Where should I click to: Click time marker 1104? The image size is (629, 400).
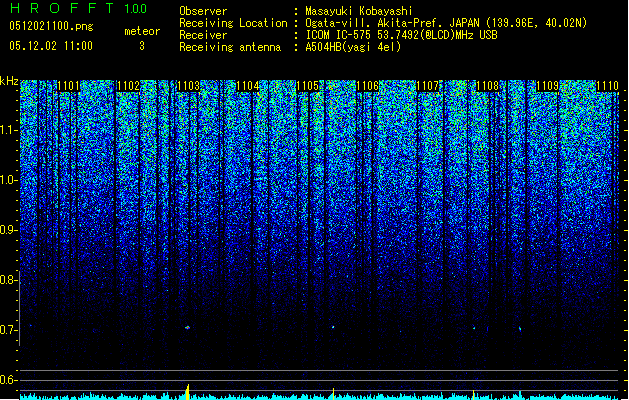pos(248,86)
